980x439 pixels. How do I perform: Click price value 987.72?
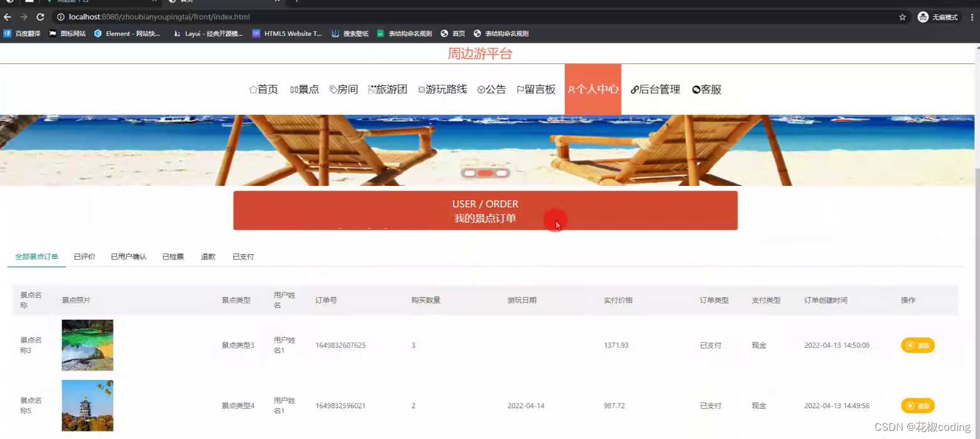tap(615, 406)
